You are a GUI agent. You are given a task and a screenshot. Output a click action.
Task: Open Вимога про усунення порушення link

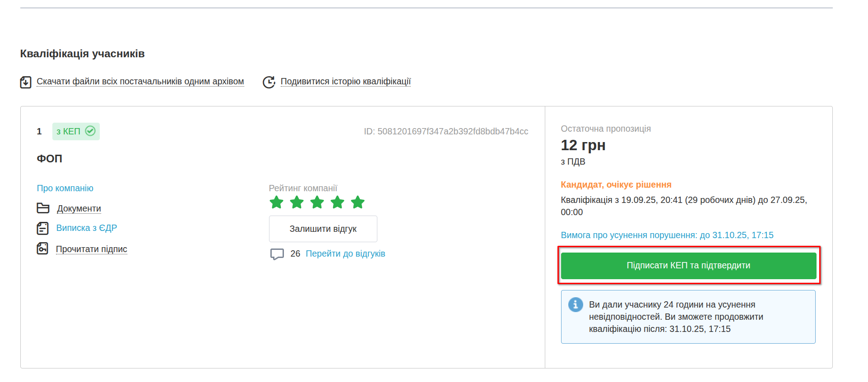pos(667,235)
